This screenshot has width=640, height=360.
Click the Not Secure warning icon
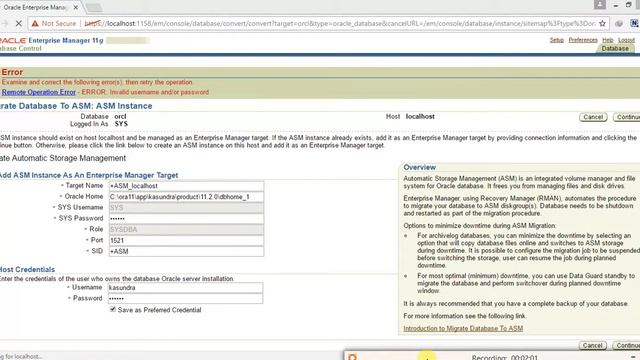point(35,24)
